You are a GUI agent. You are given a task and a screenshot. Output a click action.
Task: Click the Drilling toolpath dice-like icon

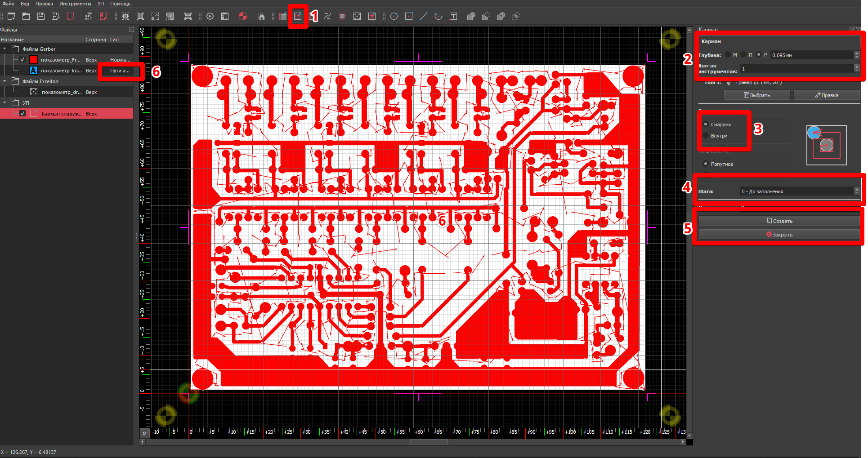[357, 16]
